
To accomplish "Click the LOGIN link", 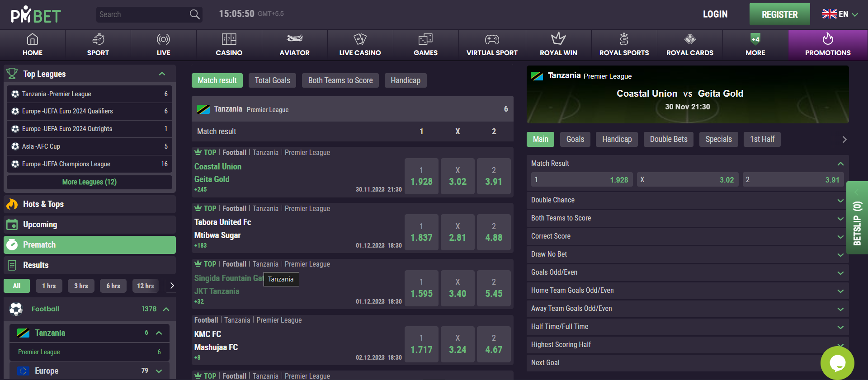I will click(x=715, y=14).
